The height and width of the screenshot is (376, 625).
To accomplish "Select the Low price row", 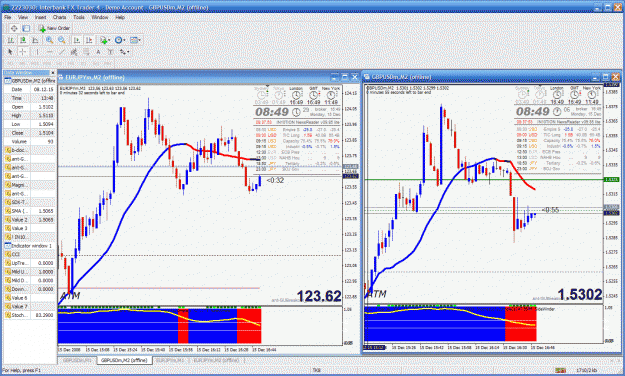I will [29, 124].
